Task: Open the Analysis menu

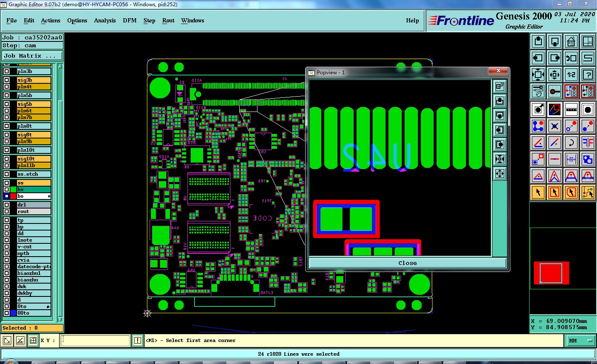Action: click(105, 20)
